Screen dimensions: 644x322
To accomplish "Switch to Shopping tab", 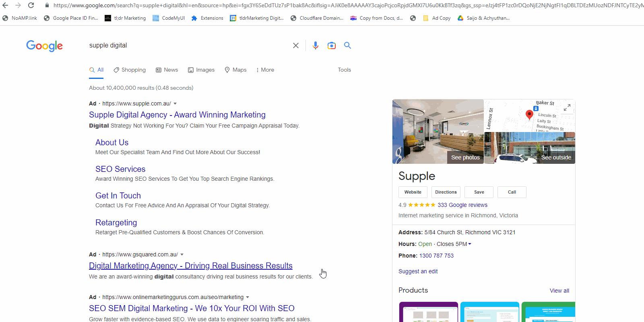I will [x=130, y=70].
